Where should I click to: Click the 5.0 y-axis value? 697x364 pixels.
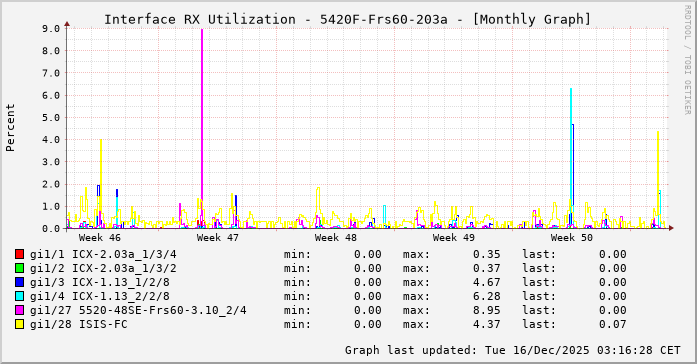point(51,118)
